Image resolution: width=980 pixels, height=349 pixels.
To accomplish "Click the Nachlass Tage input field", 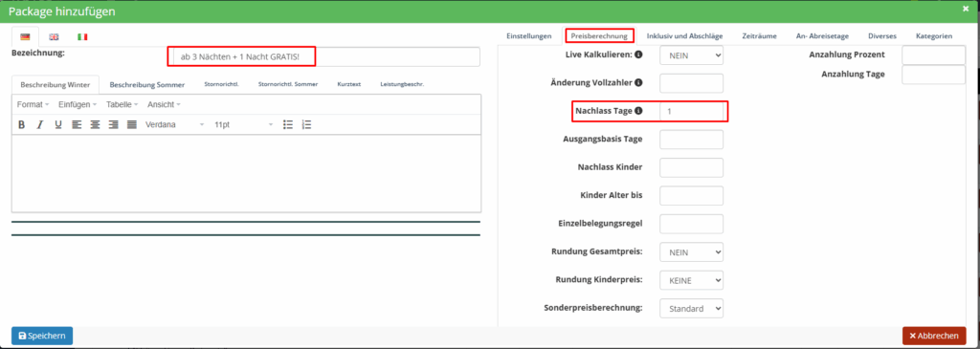I will [x=691, y=111].
